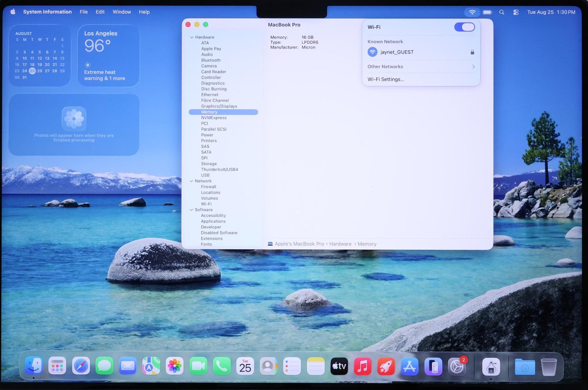This screenshot has width=588, height=390.
Task: Open Wi-Fi Settings… from the panel
Action: click(x=386, y=79)
